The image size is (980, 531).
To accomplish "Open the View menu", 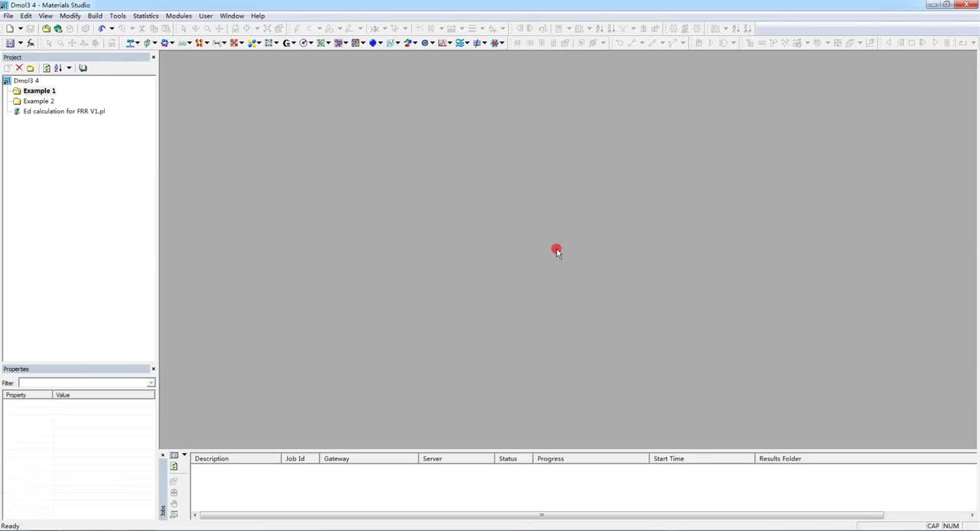I will 46,15.
